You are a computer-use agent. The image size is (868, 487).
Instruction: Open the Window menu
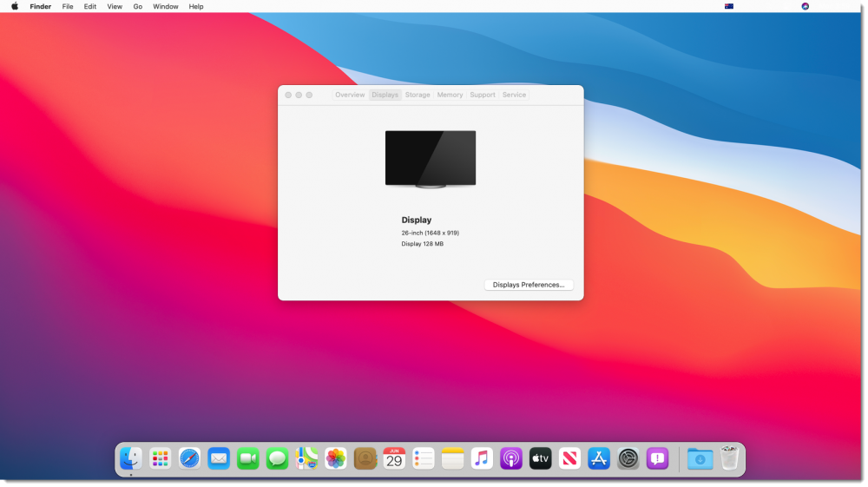point(166,7)
